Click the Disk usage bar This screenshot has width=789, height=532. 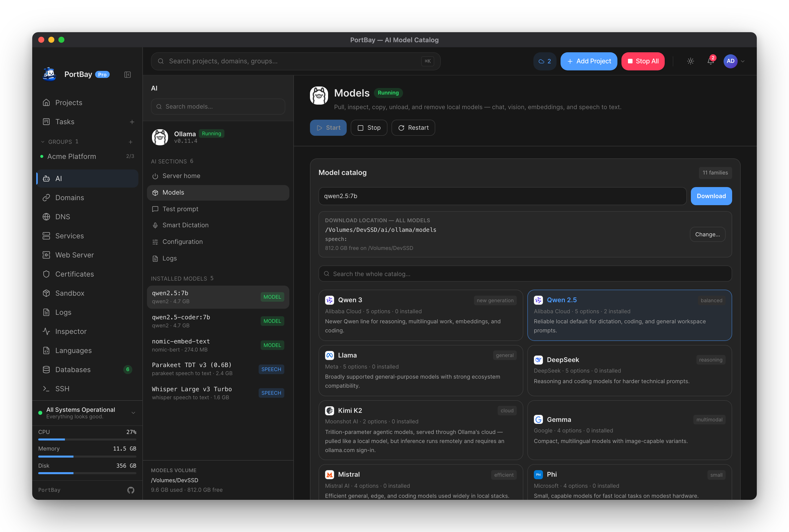tap(87, 473)
